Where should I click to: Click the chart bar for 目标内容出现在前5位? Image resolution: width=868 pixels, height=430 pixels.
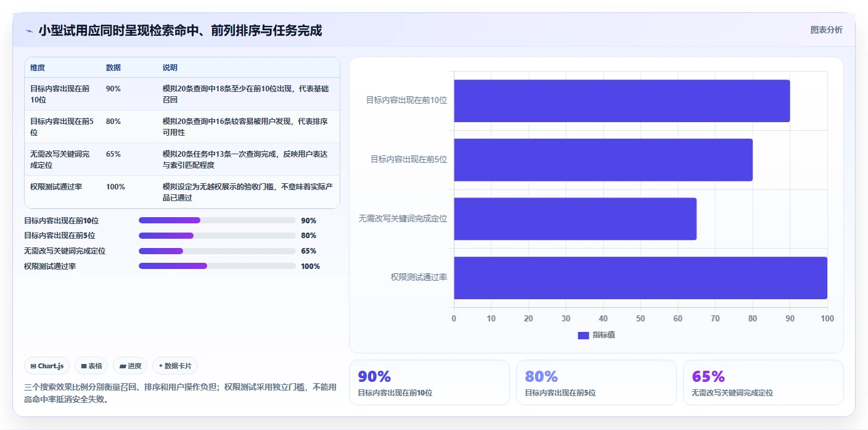point(604,160)
